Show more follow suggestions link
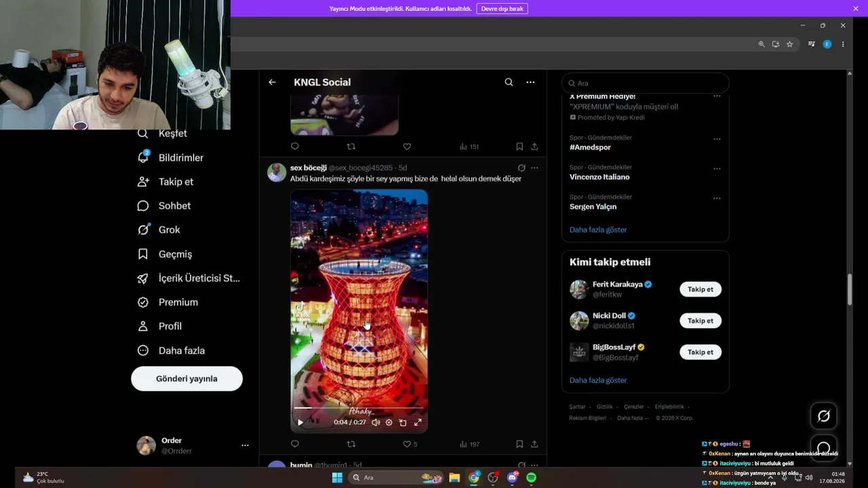This screenshot has height=488, width=868. click(598, 380)
